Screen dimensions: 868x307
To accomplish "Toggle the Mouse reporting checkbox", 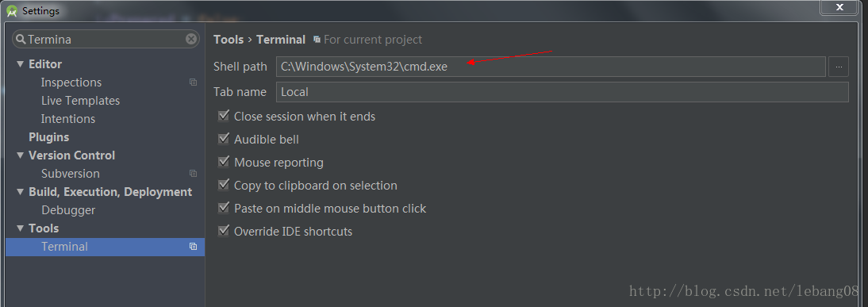I will (x=224, y=162).
